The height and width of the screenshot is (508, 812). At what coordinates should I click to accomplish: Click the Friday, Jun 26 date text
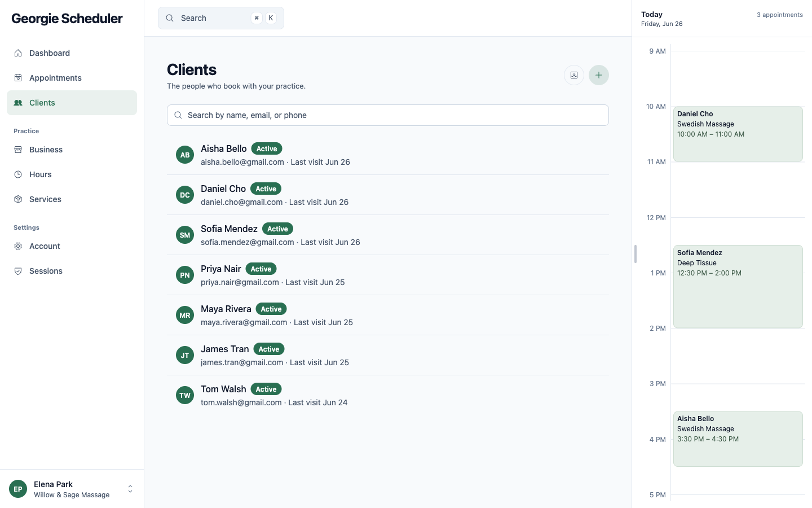[662, 24]
